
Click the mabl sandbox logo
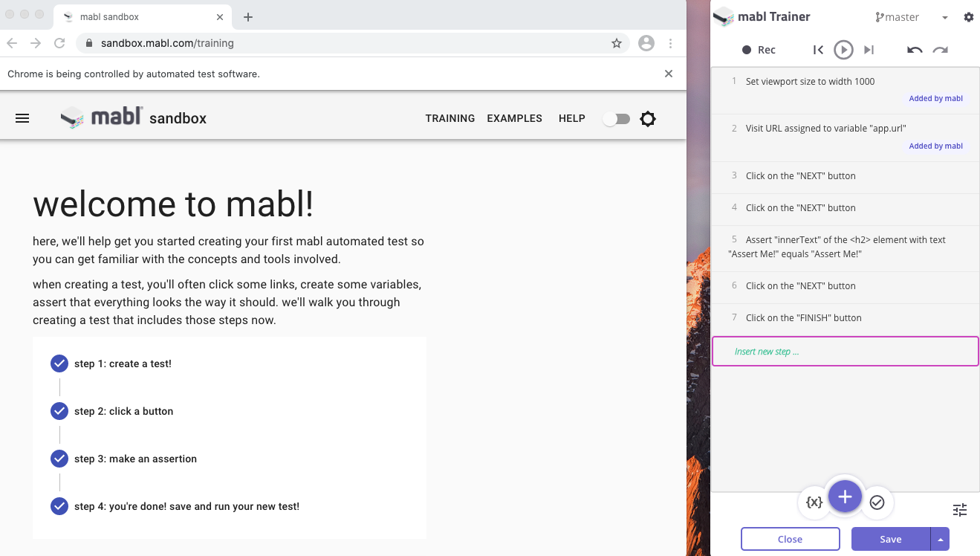(134, 118)
